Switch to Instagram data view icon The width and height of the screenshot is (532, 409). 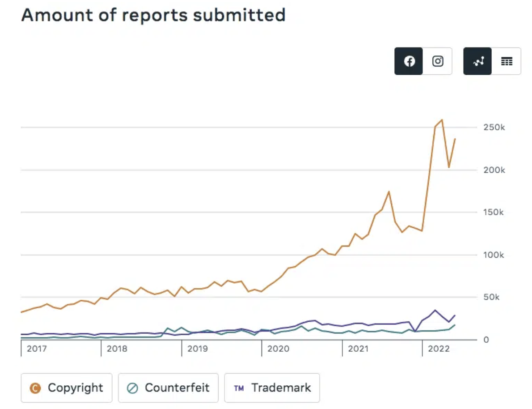438,61
